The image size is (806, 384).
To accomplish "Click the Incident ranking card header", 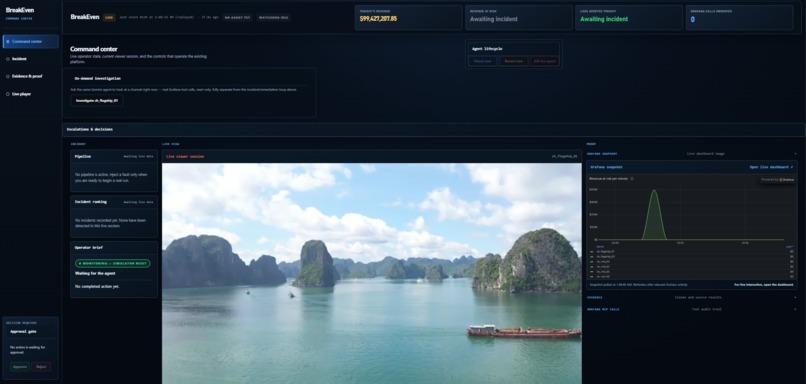I will click(114, 202).
